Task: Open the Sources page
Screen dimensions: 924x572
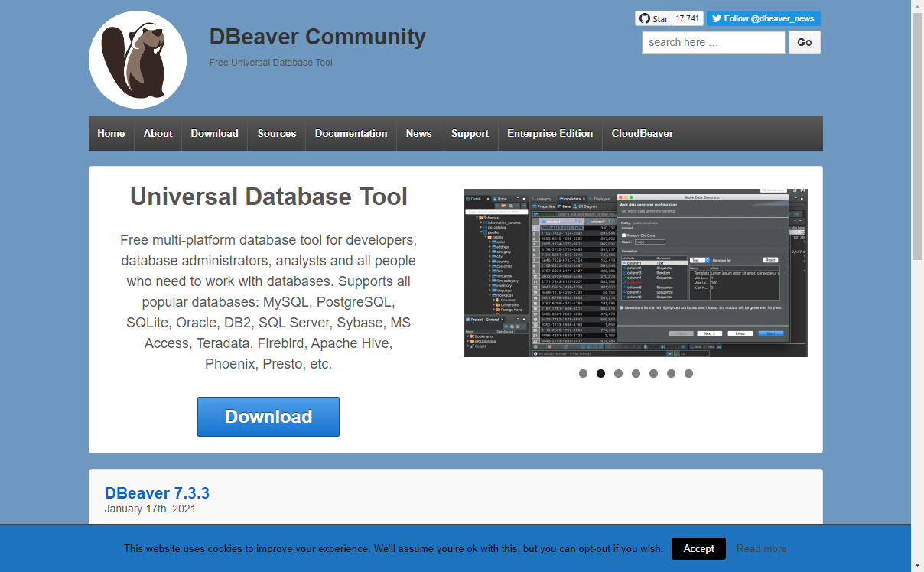Action: pos(276,133)
